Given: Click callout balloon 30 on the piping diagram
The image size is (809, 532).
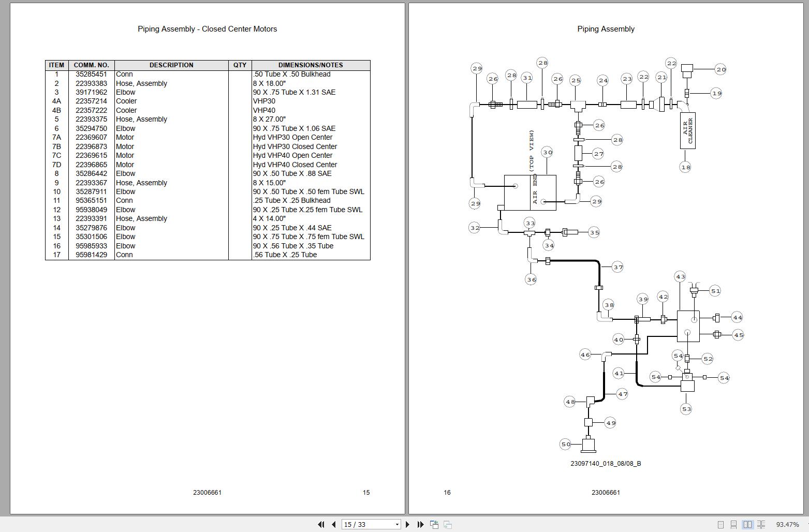Looking at the screenshot, I should tap(547, 152).
